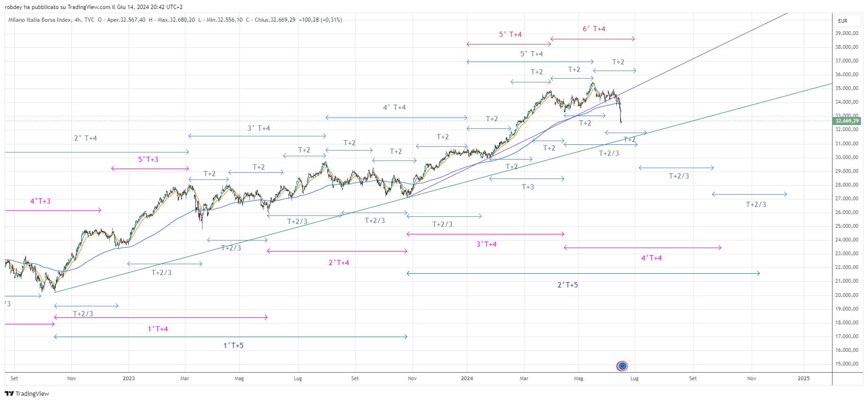Select the magenta 5°T+3 label
The width and height of the screenshot is (868, 402).
point(148,160)
